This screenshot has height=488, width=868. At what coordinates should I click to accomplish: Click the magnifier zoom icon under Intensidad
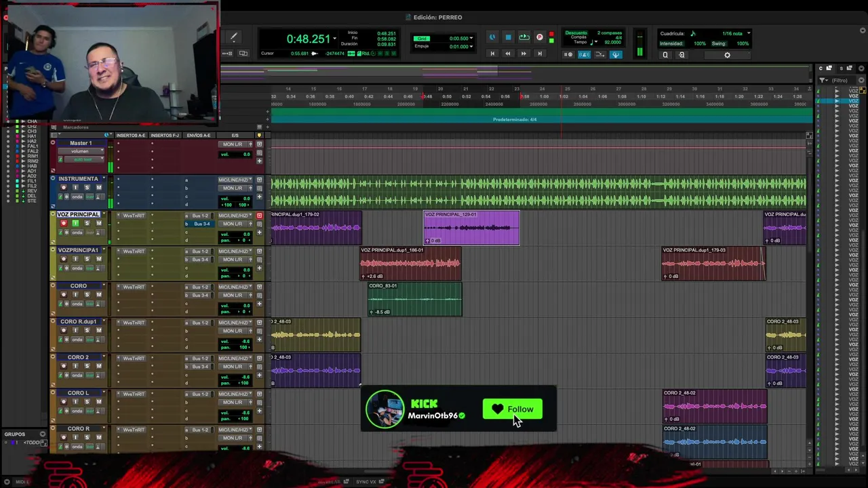[665, 55]
